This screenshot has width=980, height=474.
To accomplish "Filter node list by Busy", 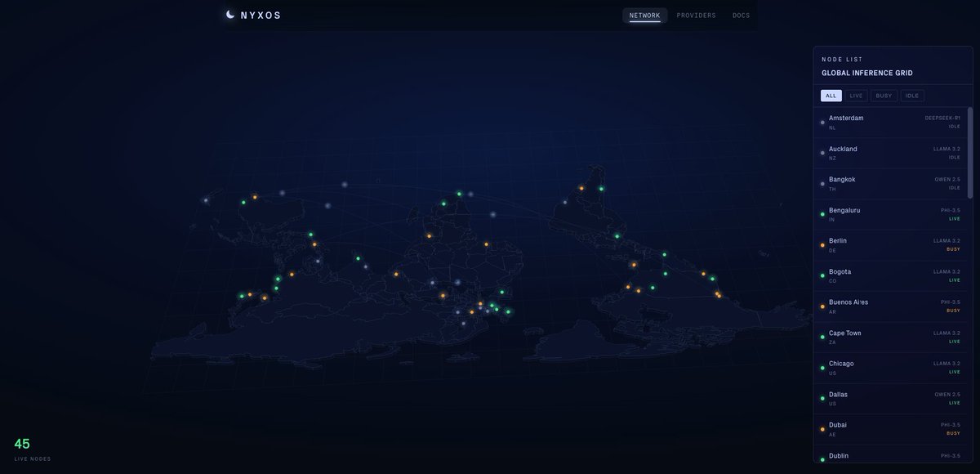I will coord(884,96).
